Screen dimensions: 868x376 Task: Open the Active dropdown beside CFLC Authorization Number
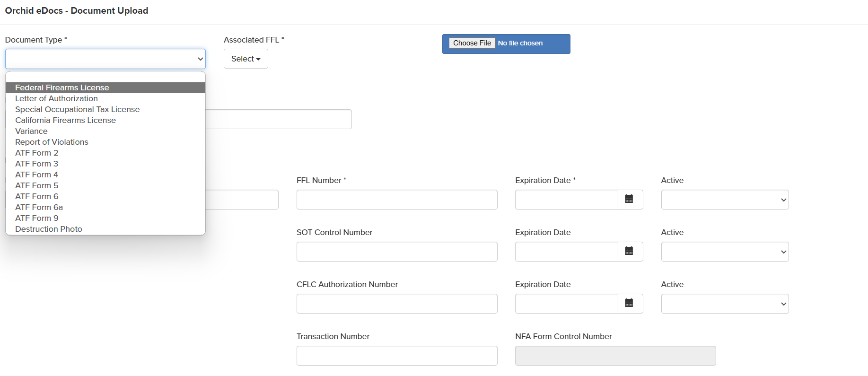[724, 304]
